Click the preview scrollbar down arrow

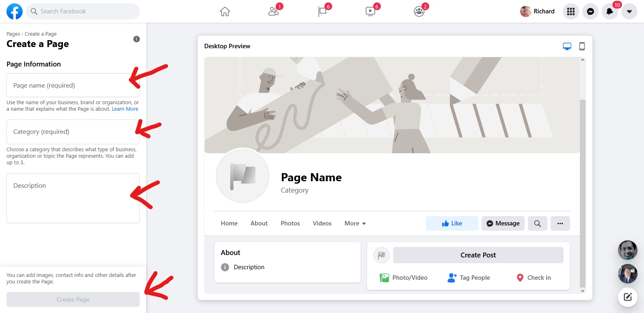583,291
